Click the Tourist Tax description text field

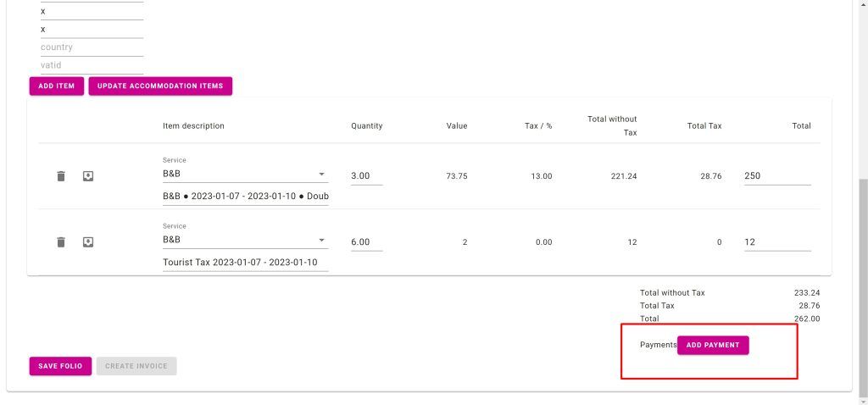245,262
